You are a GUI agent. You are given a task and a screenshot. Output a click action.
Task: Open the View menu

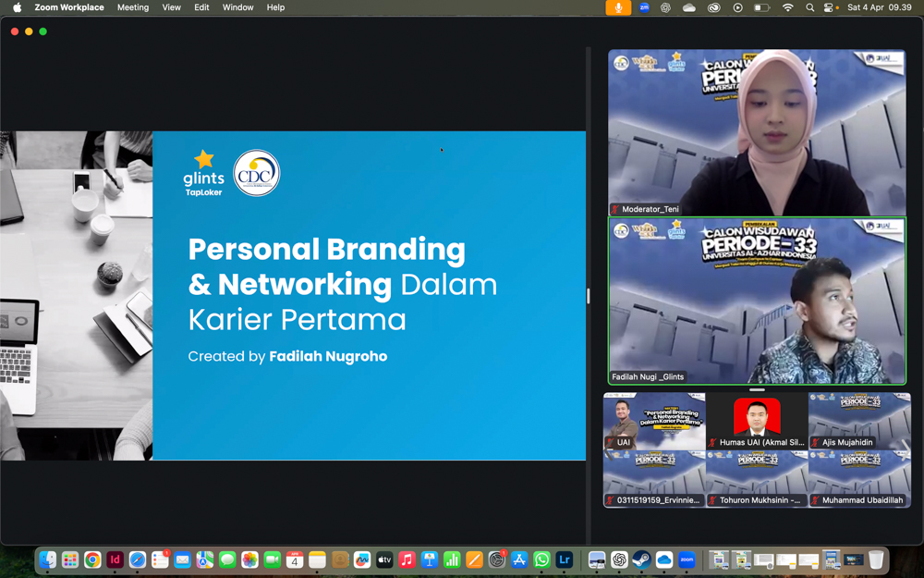tap(171, 7)
